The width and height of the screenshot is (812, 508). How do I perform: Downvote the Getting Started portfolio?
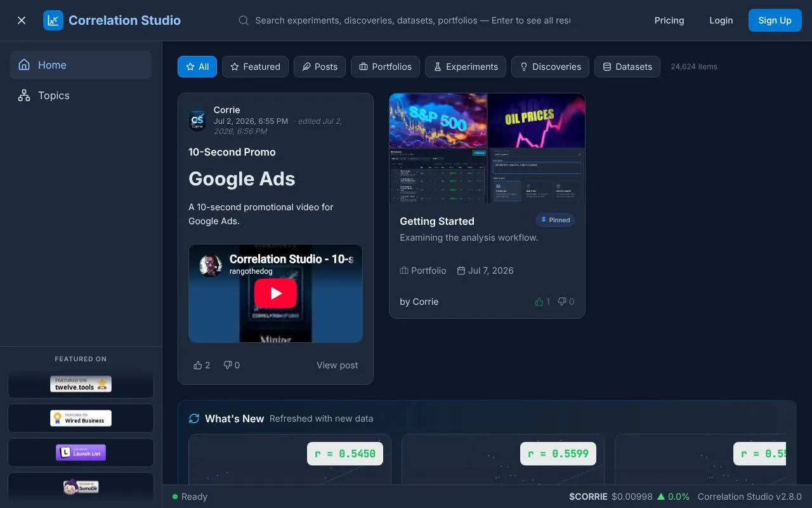point(566,302)
